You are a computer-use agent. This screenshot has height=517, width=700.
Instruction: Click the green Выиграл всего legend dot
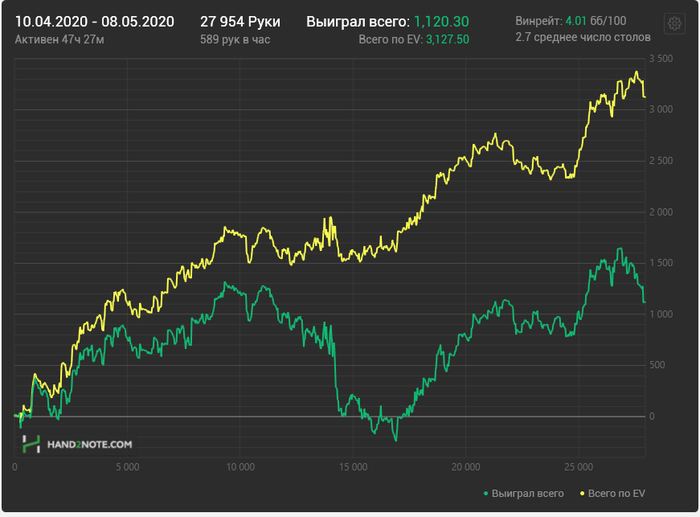pyautogui.click(x=486, y=494)
